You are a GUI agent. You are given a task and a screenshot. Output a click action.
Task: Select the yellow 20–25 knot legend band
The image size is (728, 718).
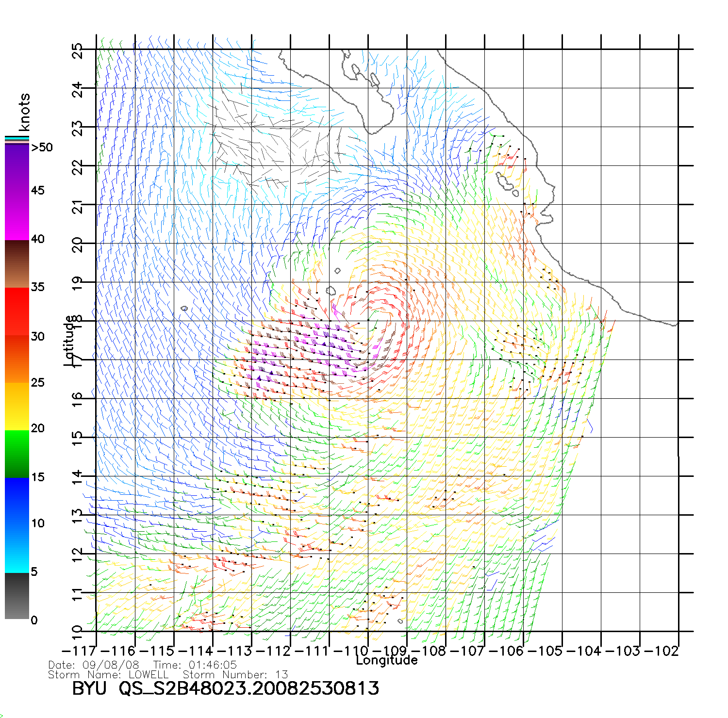tap(17, 407)
